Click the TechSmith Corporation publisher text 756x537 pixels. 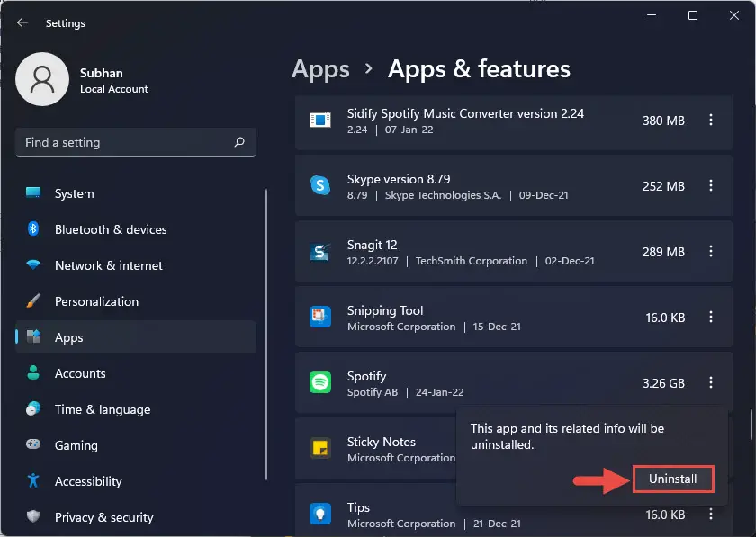click(472, 261)
